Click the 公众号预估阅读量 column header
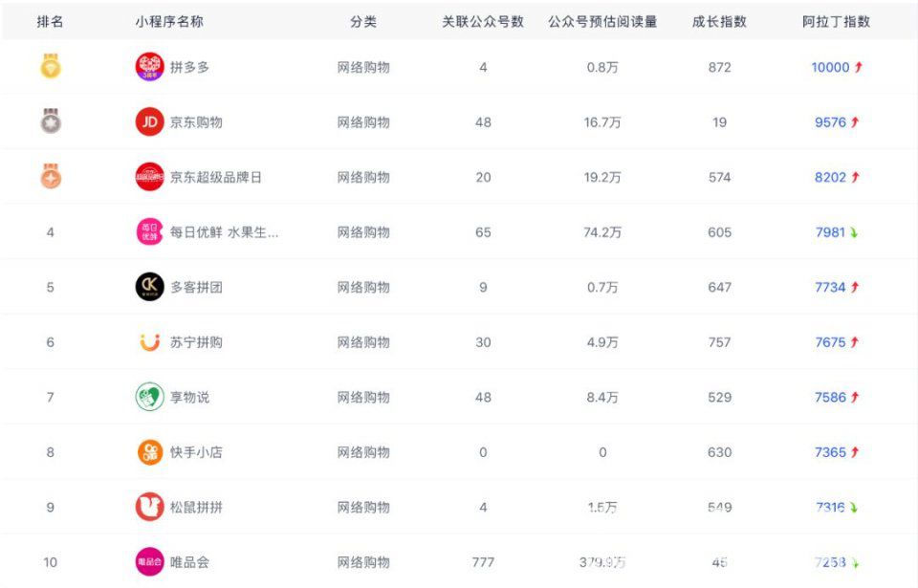 pos(602,22)
